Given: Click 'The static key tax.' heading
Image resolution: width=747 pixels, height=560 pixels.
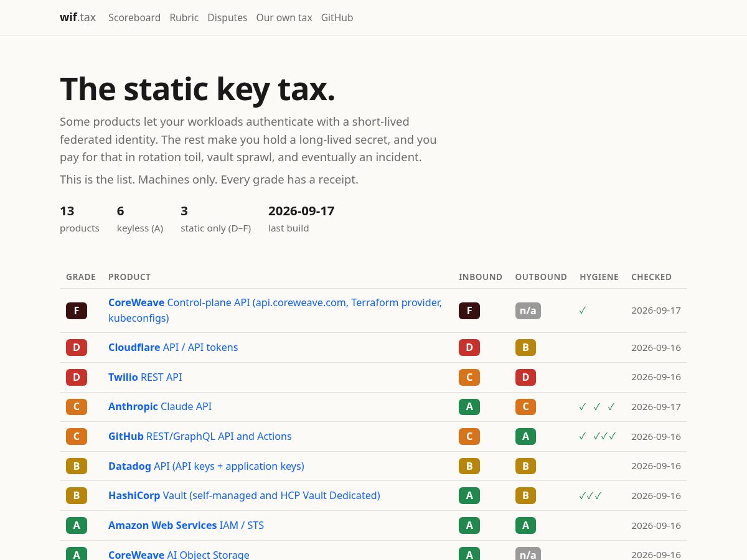Looking at the screenshot, I should pyautogui.click(x=198, y=88).
